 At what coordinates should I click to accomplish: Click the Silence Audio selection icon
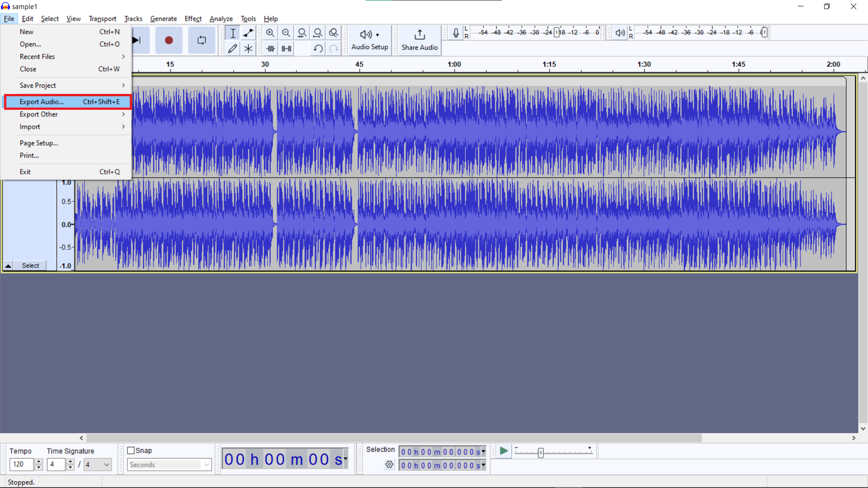click(286, 49)
